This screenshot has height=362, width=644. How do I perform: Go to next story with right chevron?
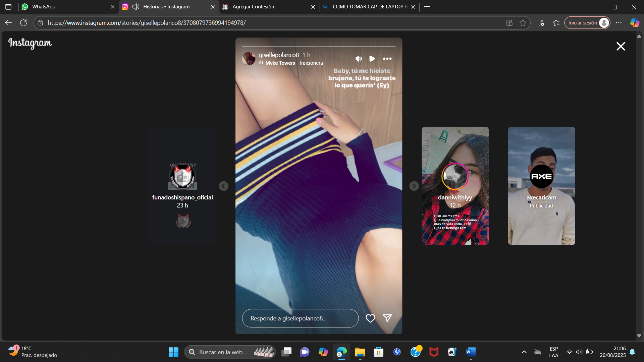(x=414, y=186)
